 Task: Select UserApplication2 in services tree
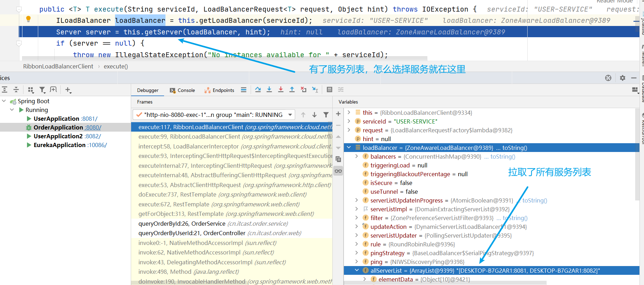coord(58,136)
